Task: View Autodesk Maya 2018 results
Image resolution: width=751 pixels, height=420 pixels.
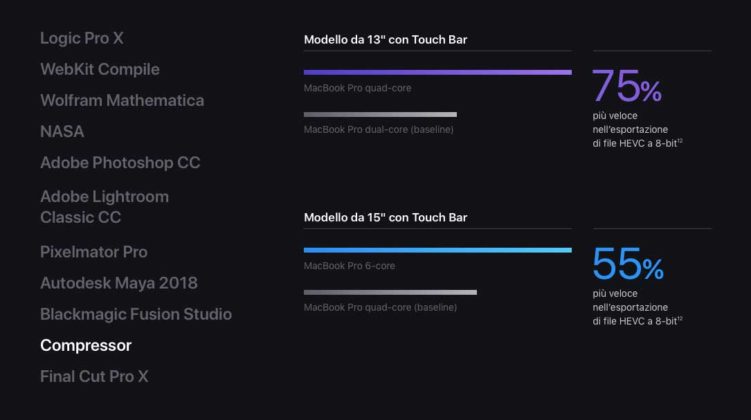Action: tap(118, 283)
